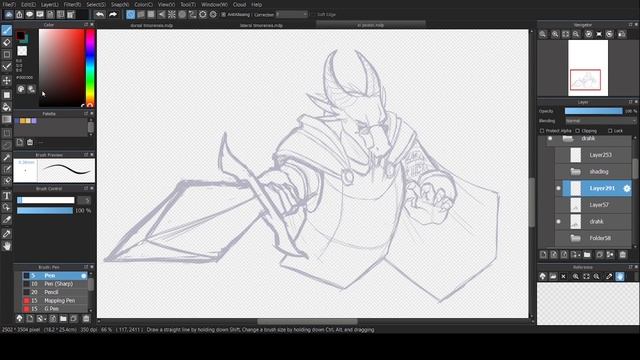Select the Eraser tool
Image resolution: width=640 pixels, height=360 pixels.
7,42
